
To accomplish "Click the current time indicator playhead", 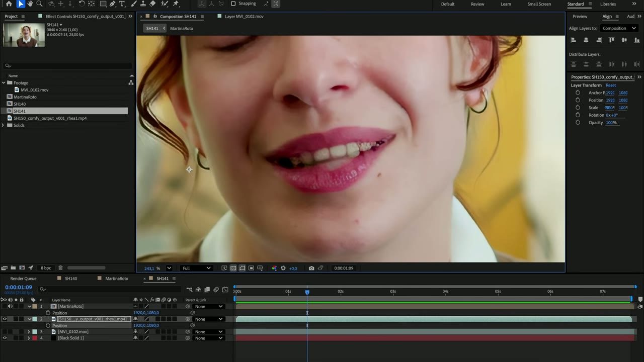I will click(x=307, y=292).
